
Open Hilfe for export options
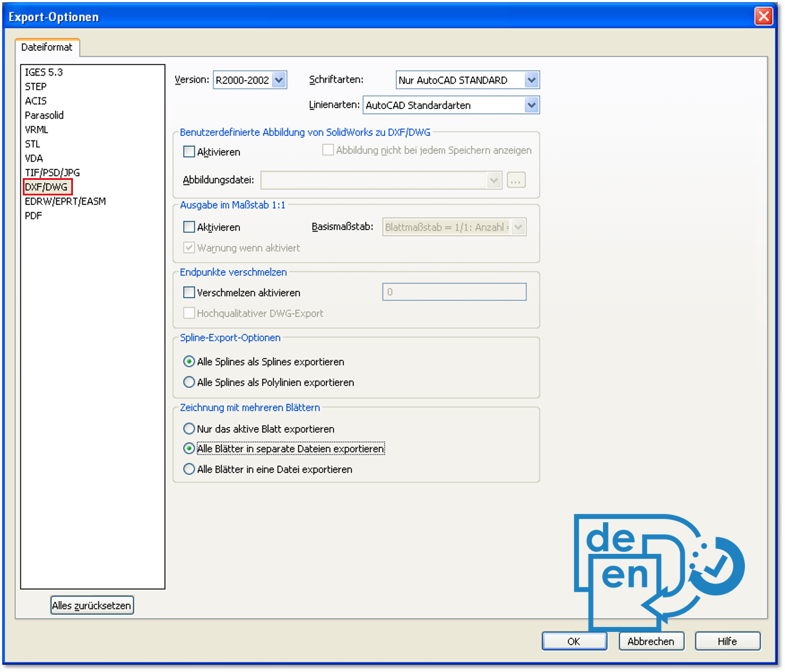727,641
